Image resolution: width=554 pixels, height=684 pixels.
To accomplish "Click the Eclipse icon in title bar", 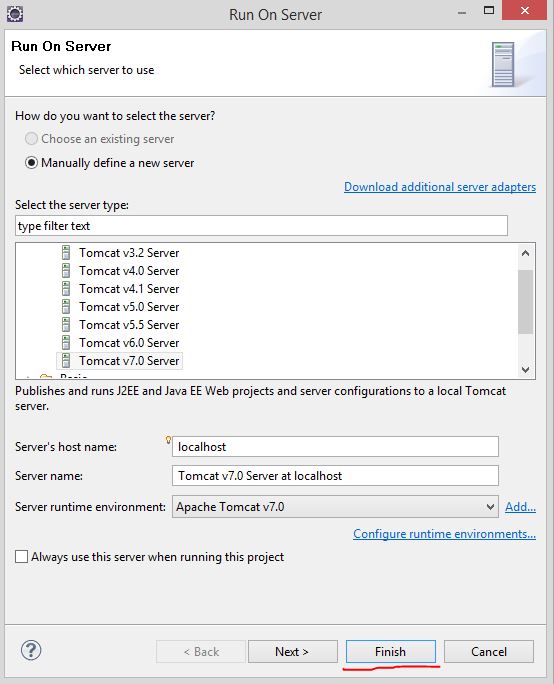I will [15, 14].
